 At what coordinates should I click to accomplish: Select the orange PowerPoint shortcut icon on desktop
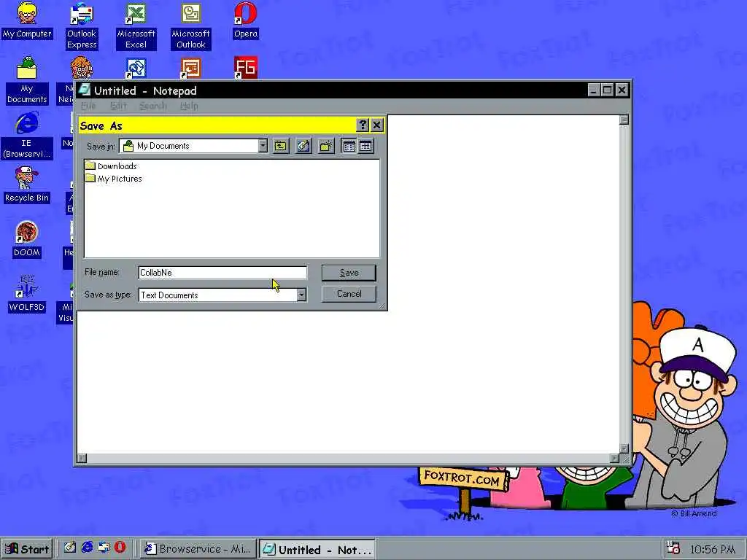(x=190, y=68)
